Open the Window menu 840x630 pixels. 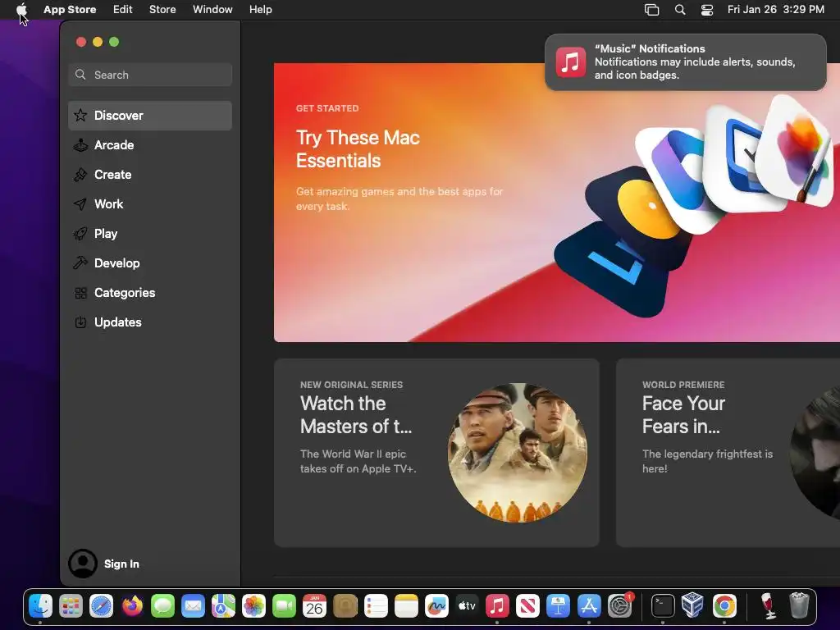[x=212, y=9]
